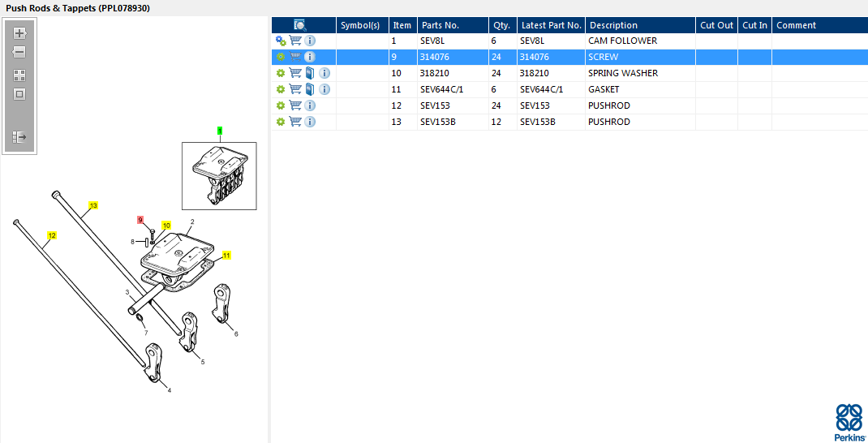The width and height of the screenshot is (868, 443).
Task: Click the list export arrow icon
Action: (19, 137)
